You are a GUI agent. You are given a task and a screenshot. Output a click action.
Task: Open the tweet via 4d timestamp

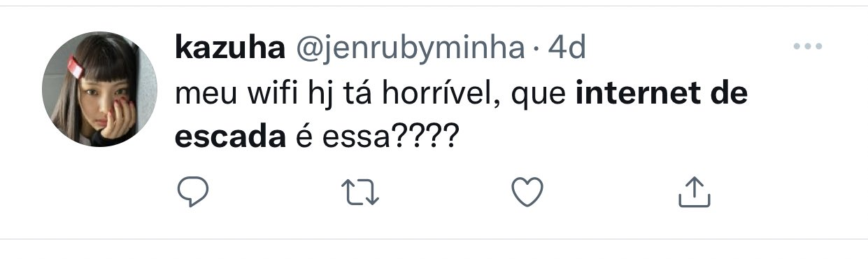point(567,48)
